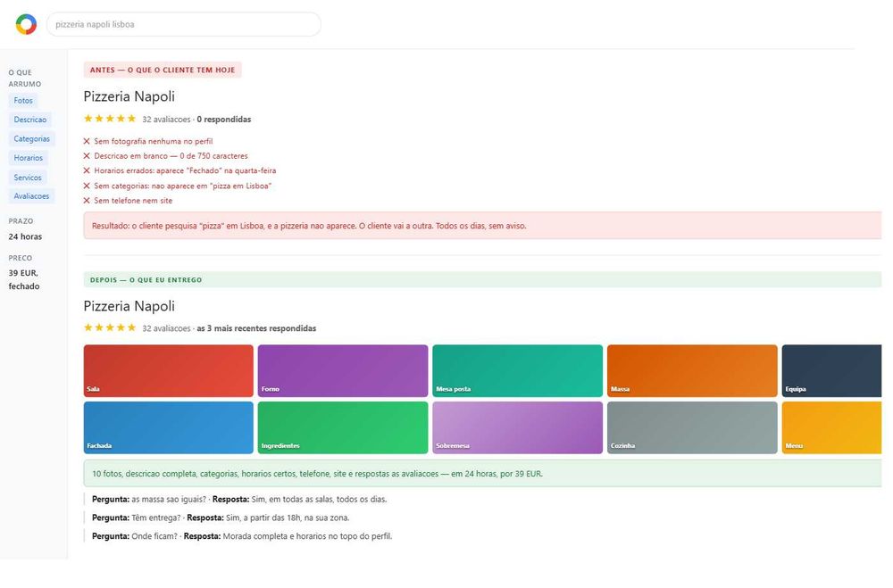Open the purple Forno photo tile
The image size is (893, 588).
pyautogui.click(x=343, y=370)
